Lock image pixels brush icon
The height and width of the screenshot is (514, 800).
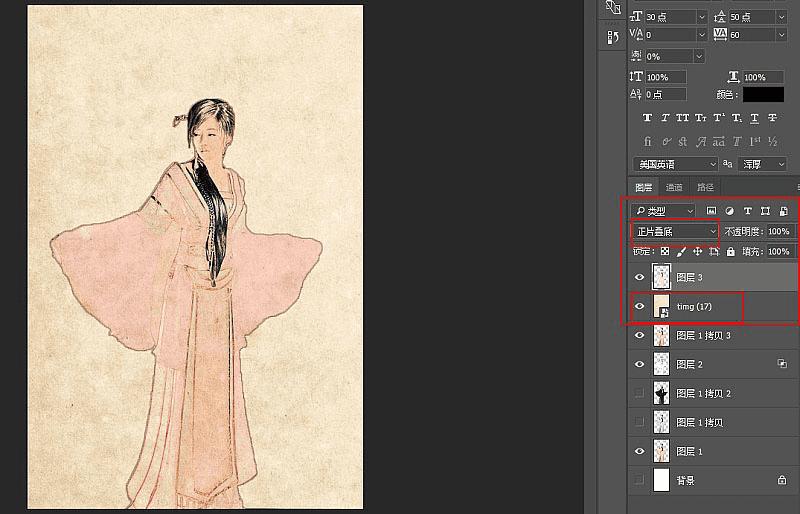(681, 252)
